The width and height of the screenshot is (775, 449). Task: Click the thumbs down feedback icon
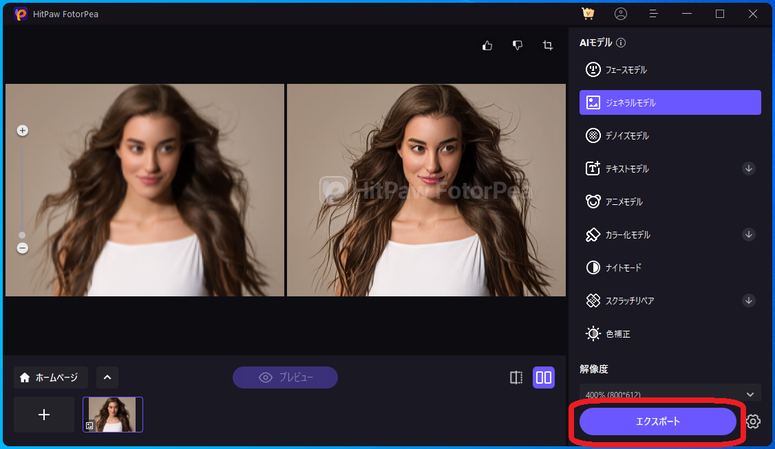click(x=517, y=46)
